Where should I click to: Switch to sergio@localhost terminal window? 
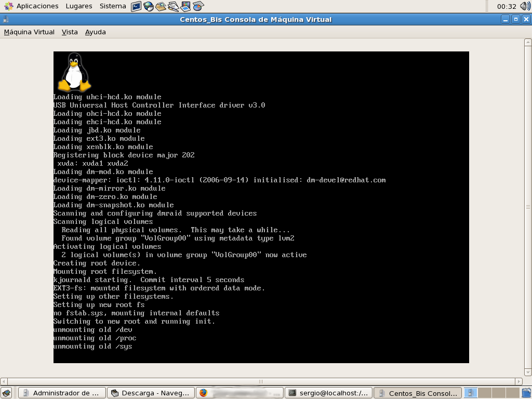328,393
